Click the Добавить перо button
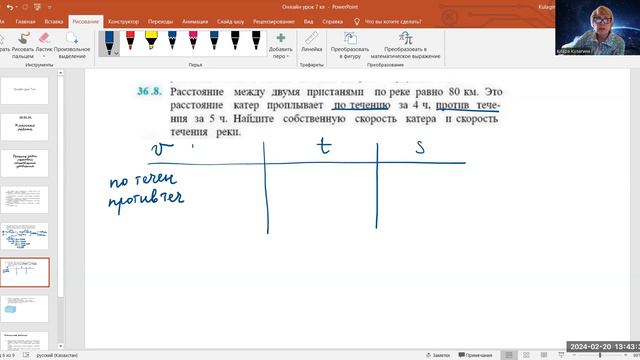This screenshot has width=640, height=360. [x=280, y=45]
